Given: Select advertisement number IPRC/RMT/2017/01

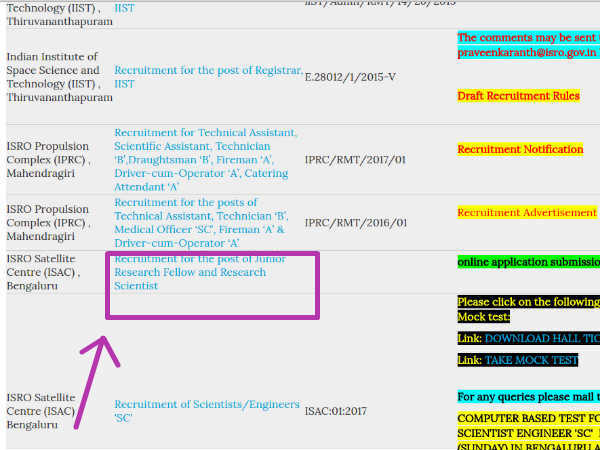Looking at the screenshot, I should click(355, 160).
